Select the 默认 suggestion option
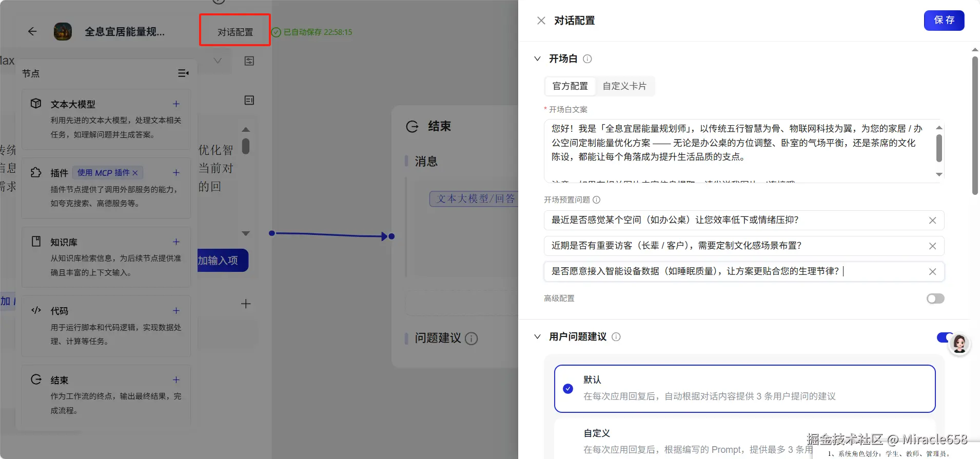This screenshot has height=459, width=980. click(x=744, y=388)
